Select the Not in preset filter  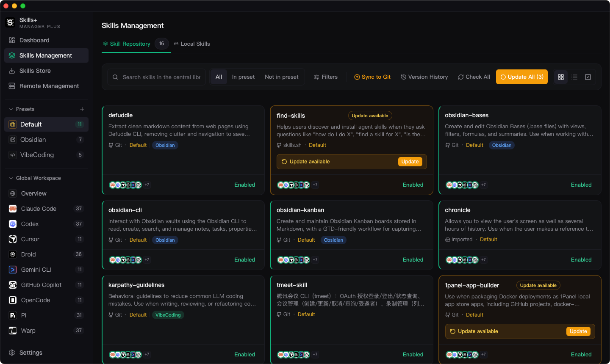point(282,77)
